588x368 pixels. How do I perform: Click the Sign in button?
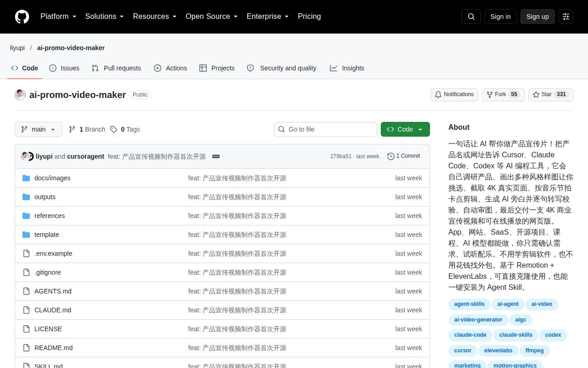[501, 17]
